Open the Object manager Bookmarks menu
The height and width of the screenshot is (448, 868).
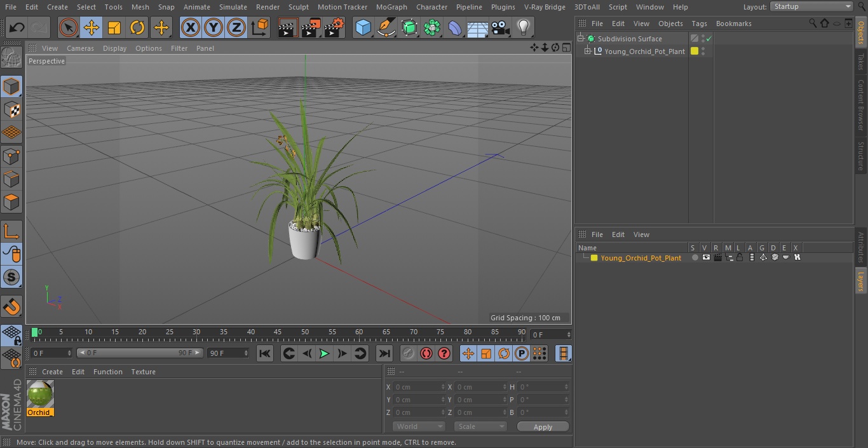click(x=733, y=24)
